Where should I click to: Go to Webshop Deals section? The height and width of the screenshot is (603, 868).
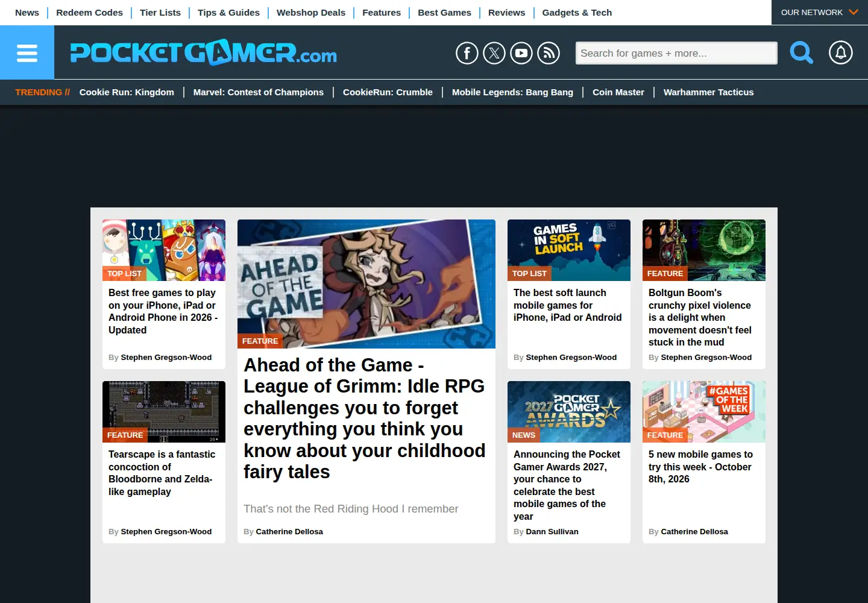(311, 13)
